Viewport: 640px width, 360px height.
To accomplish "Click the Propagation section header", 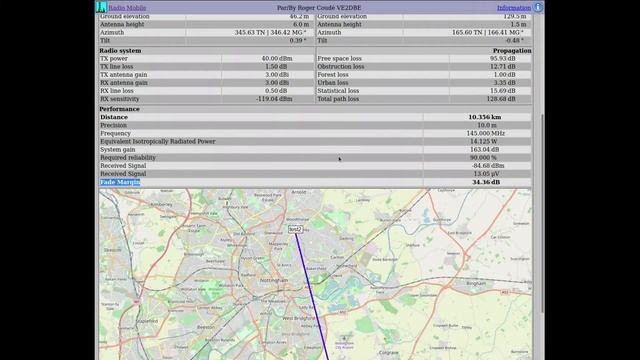I will (512, 51).
